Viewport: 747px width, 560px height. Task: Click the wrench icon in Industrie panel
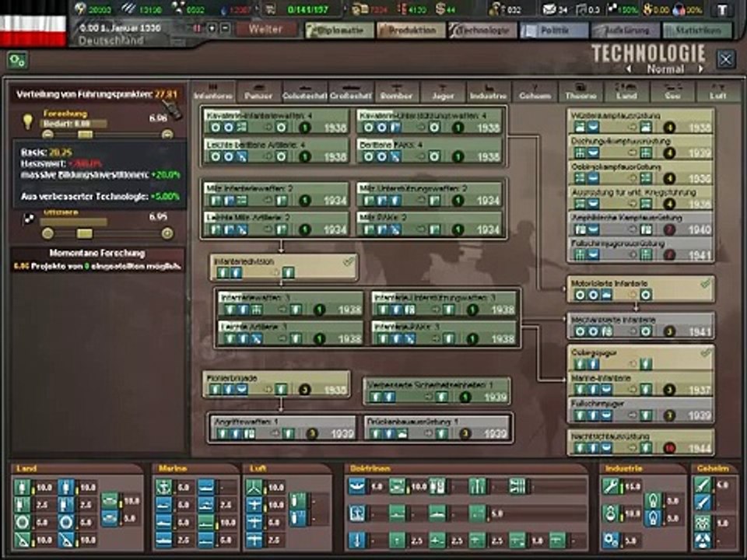(x=611, y=486)
